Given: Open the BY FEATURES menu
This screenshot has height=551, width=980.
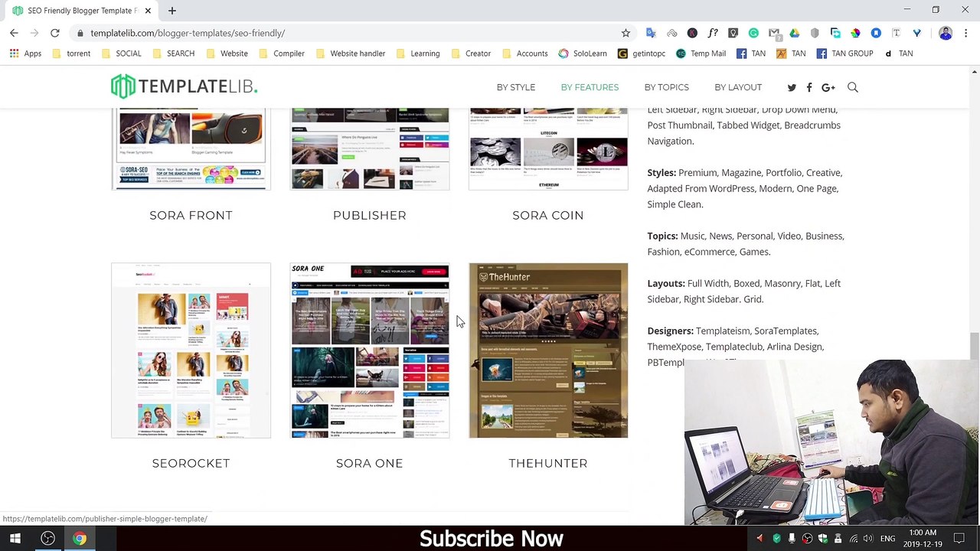Looking at the screenshot, I should [590, 87].
